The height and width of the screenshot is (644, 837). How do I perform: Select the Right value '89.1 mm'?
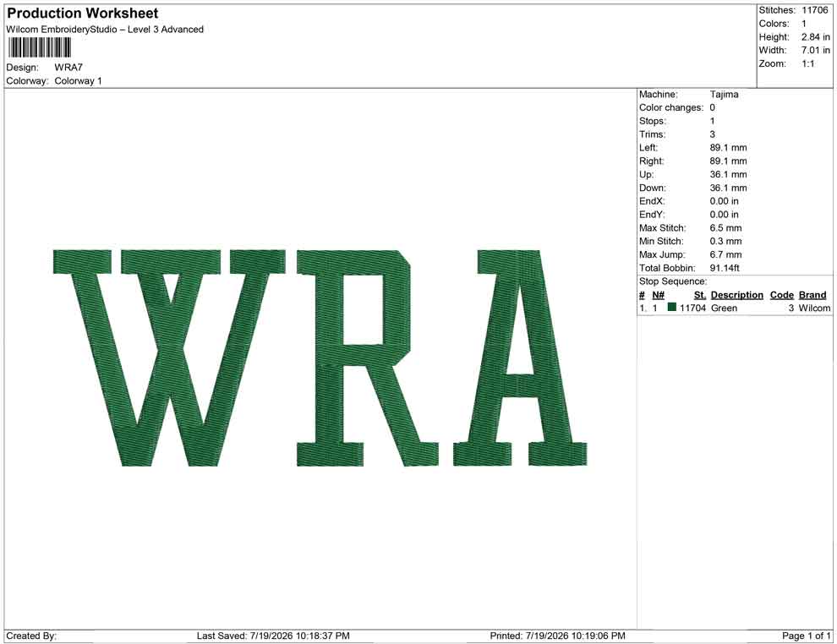tap(728, 161)
